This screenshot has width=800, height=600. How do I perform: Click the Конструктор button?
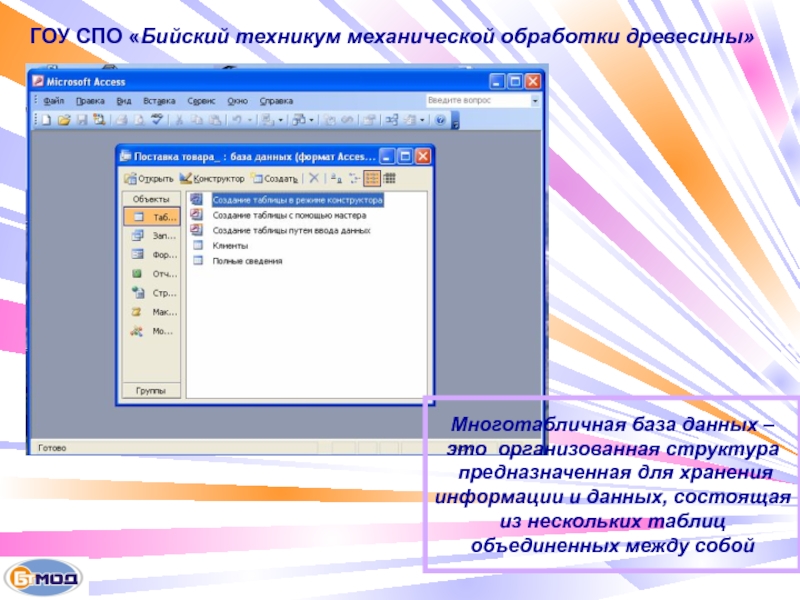click(x=212, y=179)
